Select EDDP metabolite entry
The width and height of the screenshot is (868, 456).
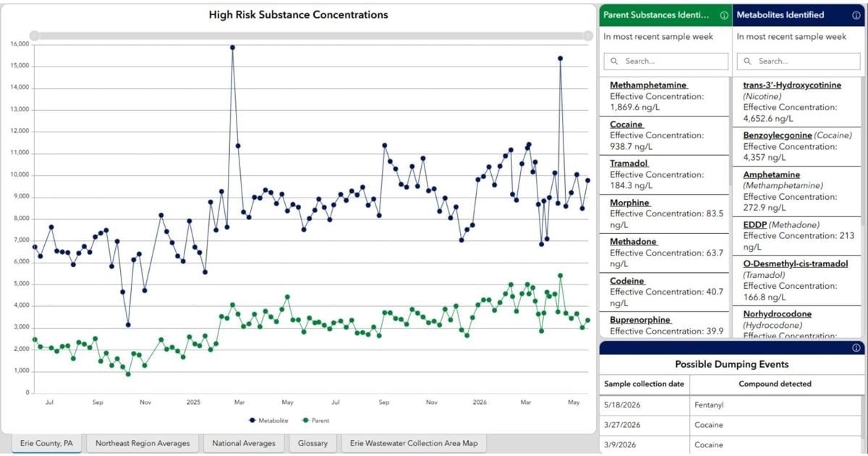(755, 225)
